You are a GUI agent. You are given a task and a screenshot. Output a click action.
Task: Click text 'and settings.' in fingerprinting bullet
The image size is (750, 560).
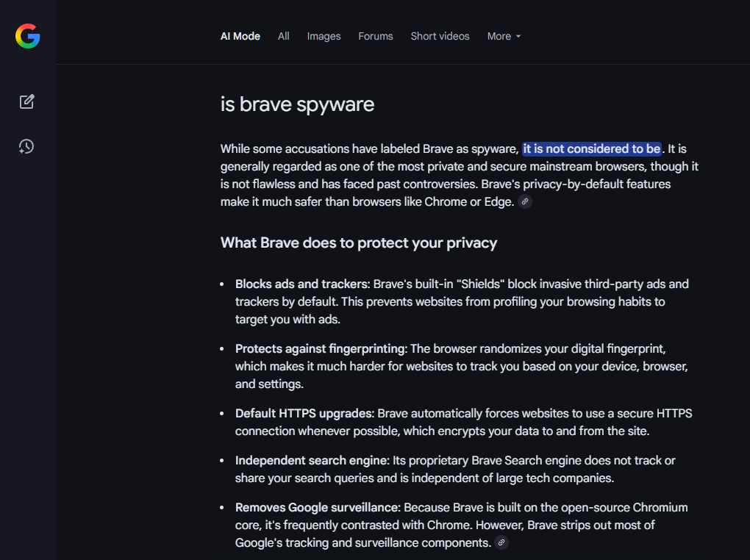pos(269,384)
